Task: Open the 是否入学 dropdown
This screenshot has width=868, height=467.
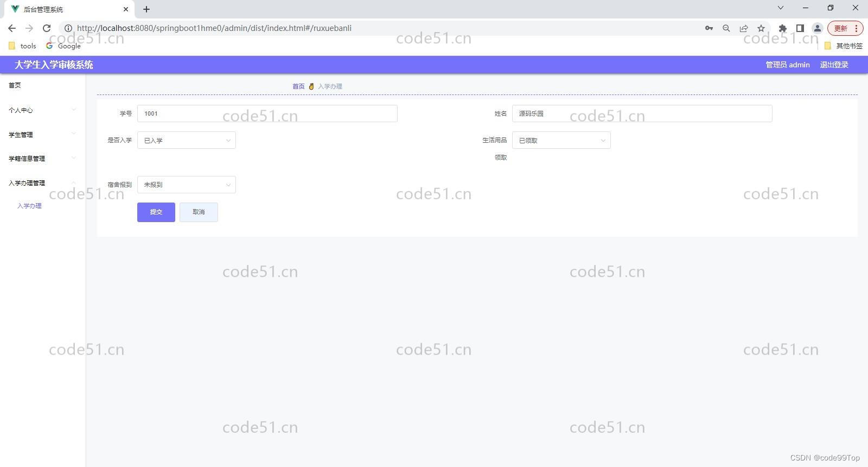Action: [187, 140]
